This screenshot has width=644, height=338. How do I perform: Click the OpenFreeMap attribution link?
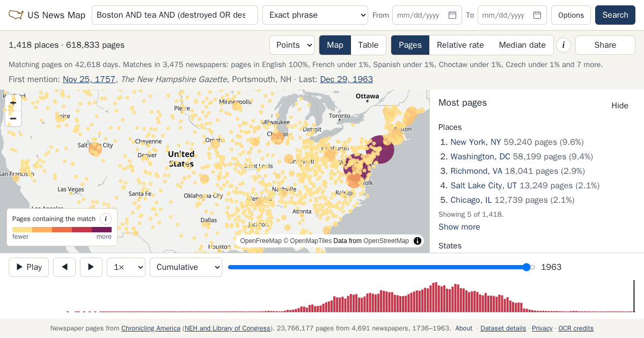[261, 241]
